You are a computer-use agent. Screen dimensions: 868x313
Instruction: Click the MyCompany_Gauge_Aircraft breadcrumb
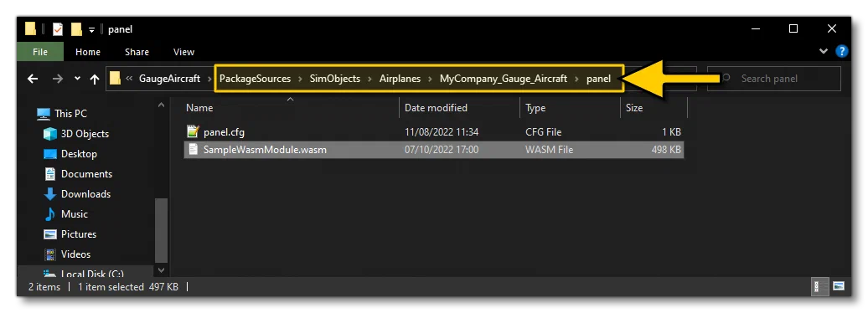coord(504,79)
